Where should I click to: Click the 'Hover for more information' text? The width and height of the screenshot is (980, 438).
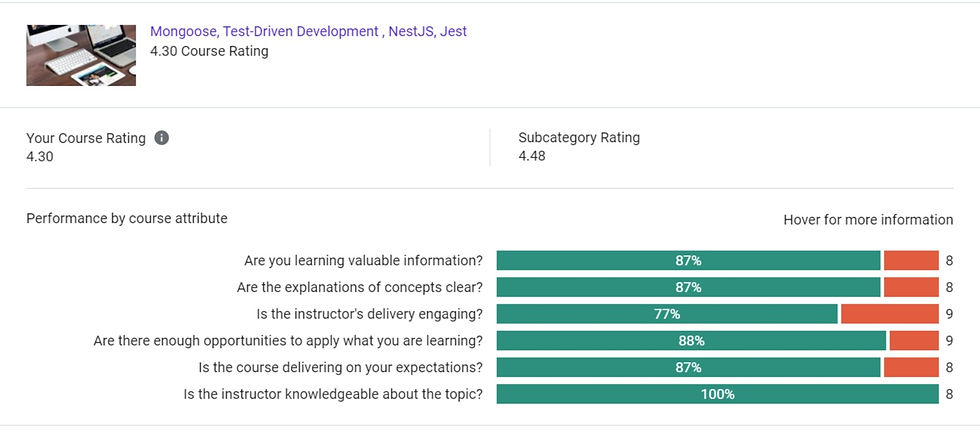tap(868, 220)
